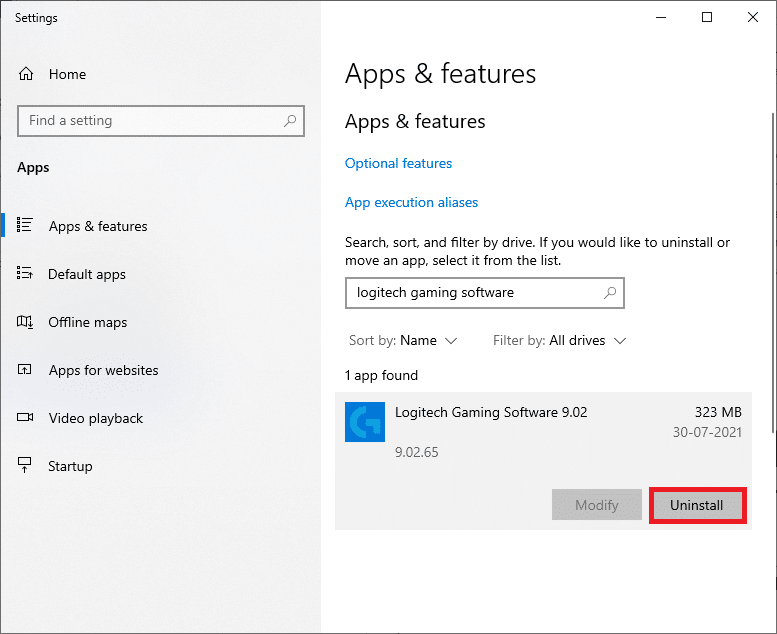Open the Filter by All drives dropdown
The width and height of the screenshot is (777, 634).
559,340
